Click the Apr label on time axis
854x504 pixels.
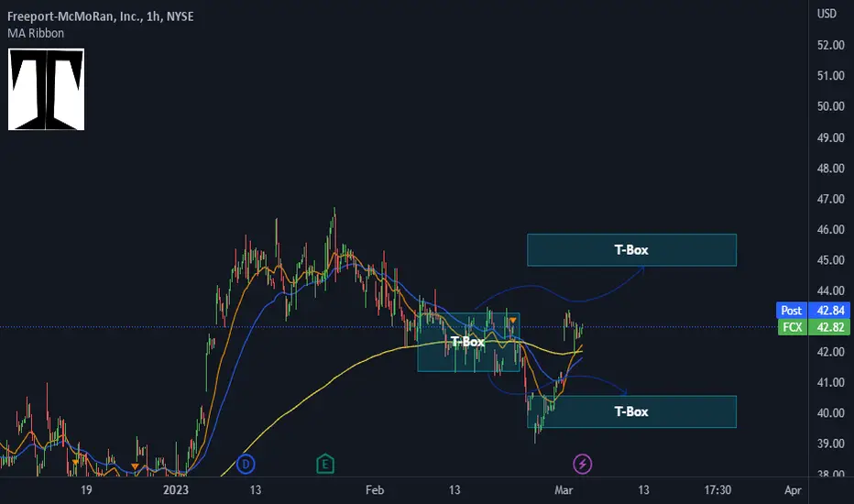tap(793, 490)
